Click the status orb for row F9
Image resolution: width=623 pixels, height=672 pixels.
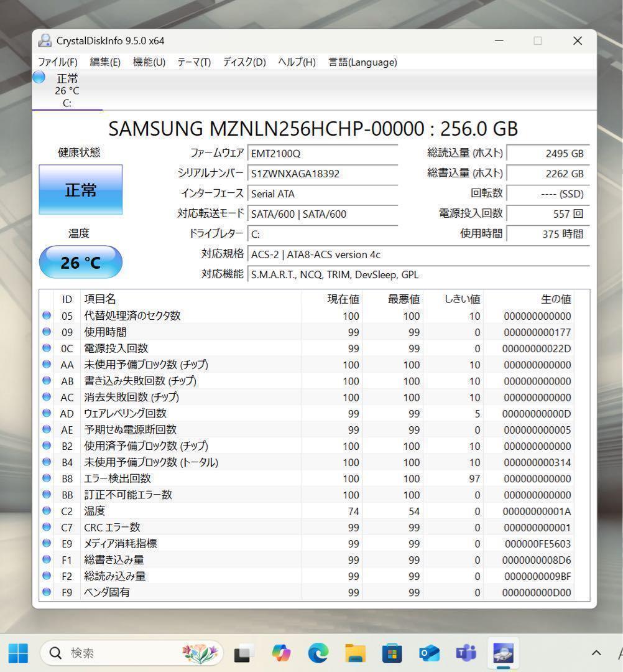pyautogui.click(x=47, y=592)
